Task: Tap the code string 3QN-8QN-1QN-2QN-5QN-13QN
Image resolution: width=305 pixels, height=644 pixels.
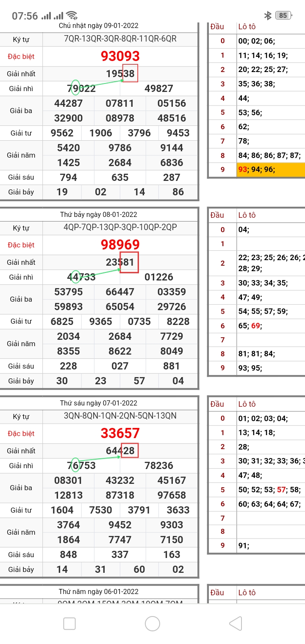Action: pyautogui.click(x=120, y=416)
